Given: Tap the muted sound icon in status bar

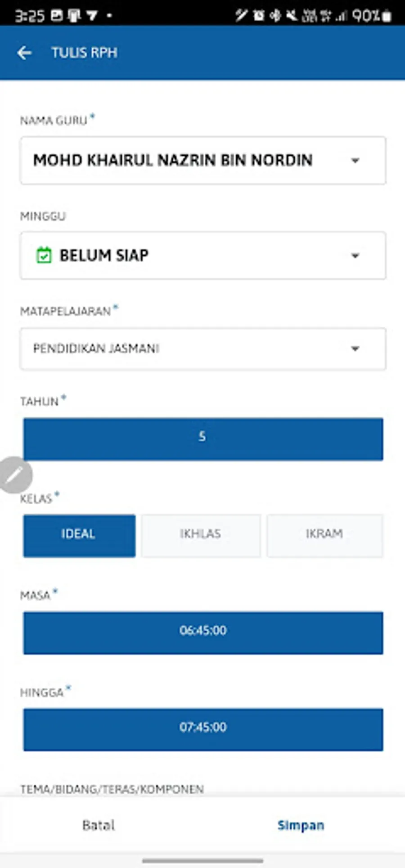Looking at the screenshot, I should coord(292,16).
